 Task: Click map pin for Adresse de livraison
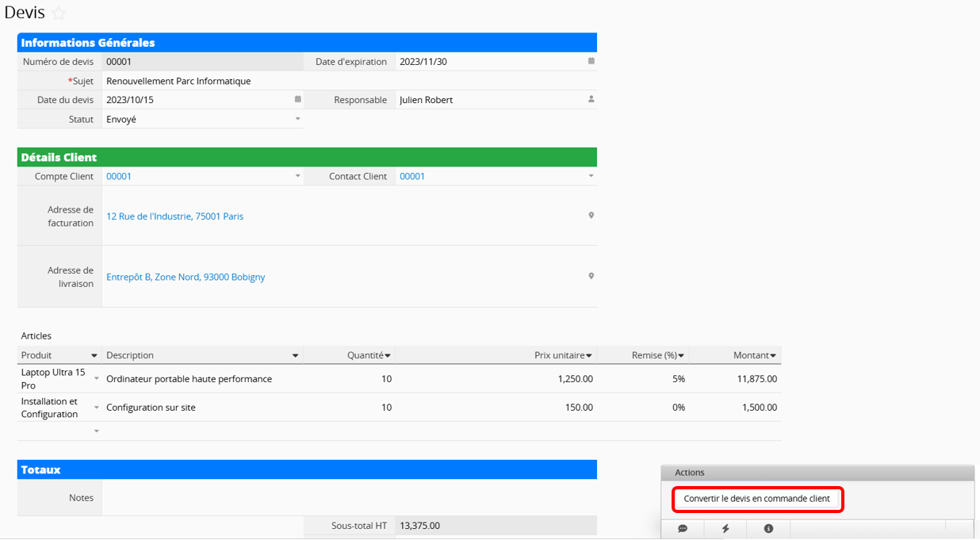(591, 276)
